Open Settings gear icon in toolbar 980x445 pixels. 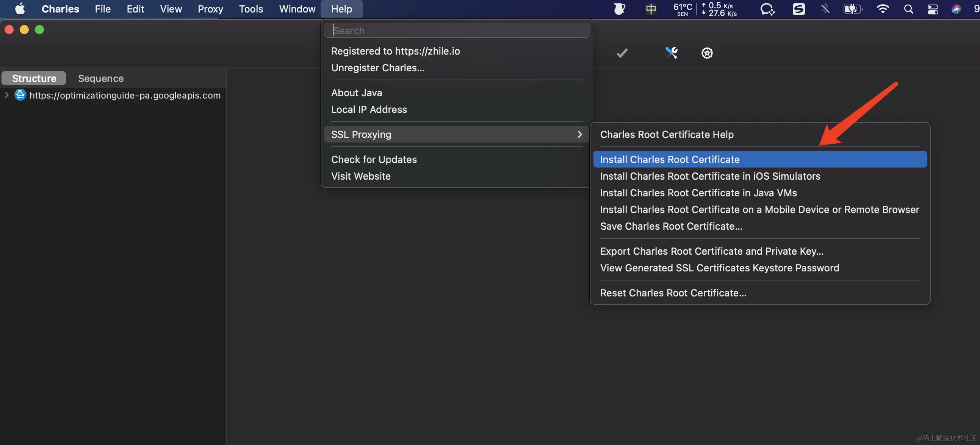[x=707, y=53]
